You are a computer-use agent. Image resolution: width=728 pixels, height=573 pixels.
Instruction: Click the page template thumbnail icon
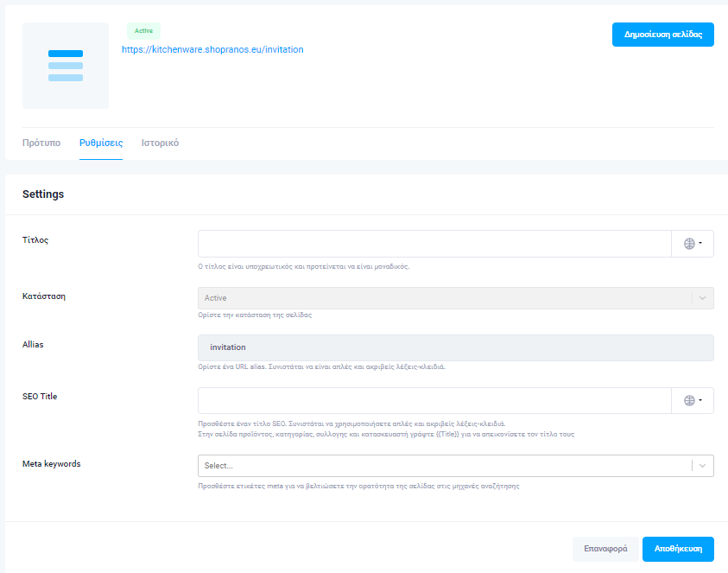coord(66,66)
